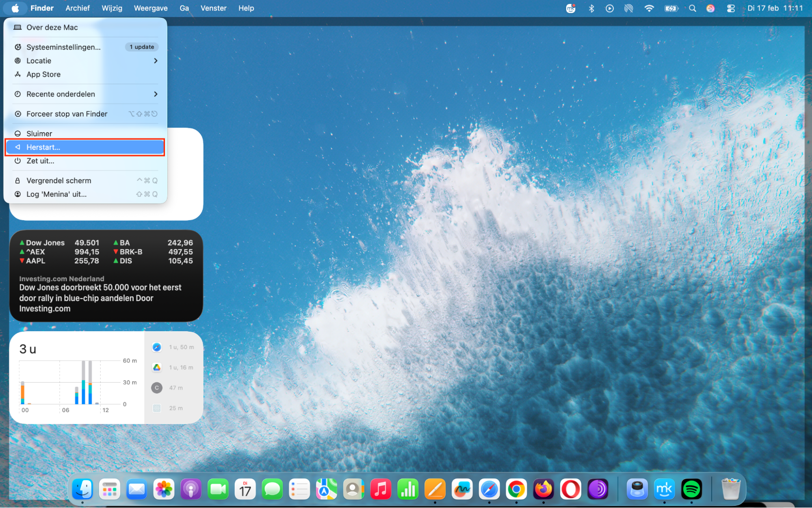Click the Bluetooth icon in the menu bar
This screenshot has height=508, width=812.
click(x=591, y=8)
